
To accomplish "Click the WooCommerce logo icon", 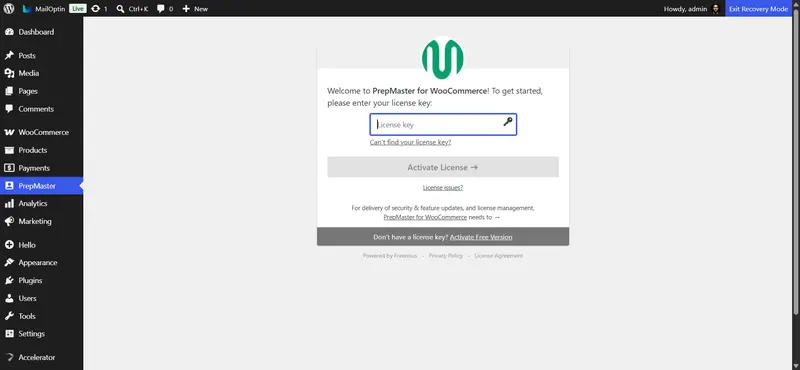I will point(9,132).
